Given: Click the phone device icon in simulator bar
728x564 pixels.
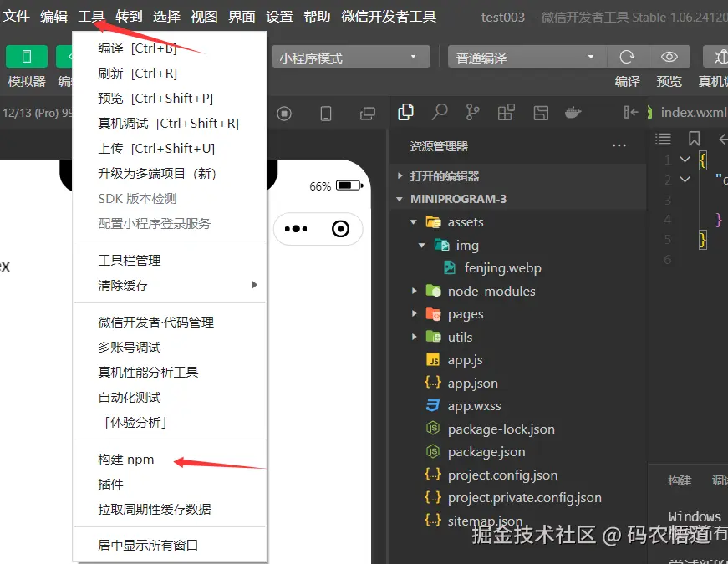Looking at the screenshot, I should 326,114.
